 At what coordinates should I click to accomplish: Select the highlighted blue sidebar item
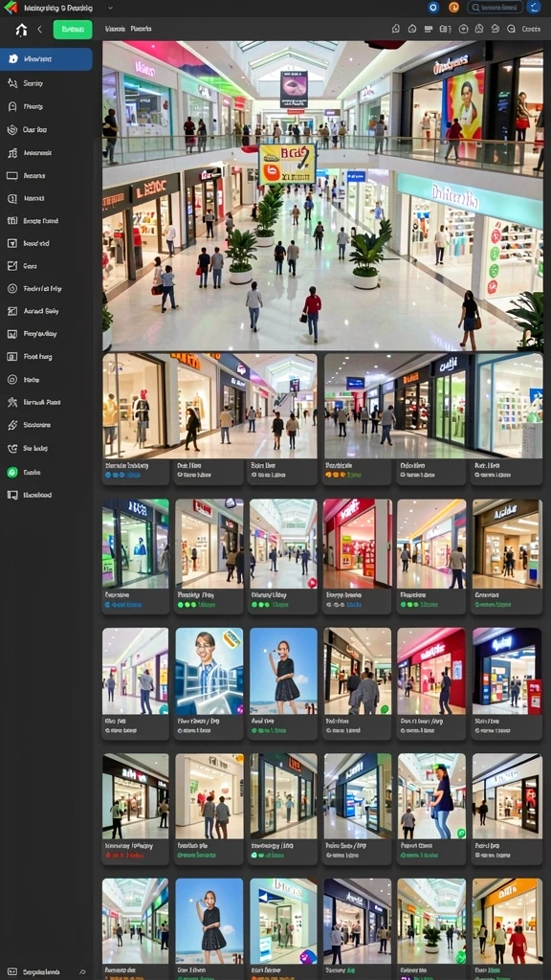coord(46,59)
